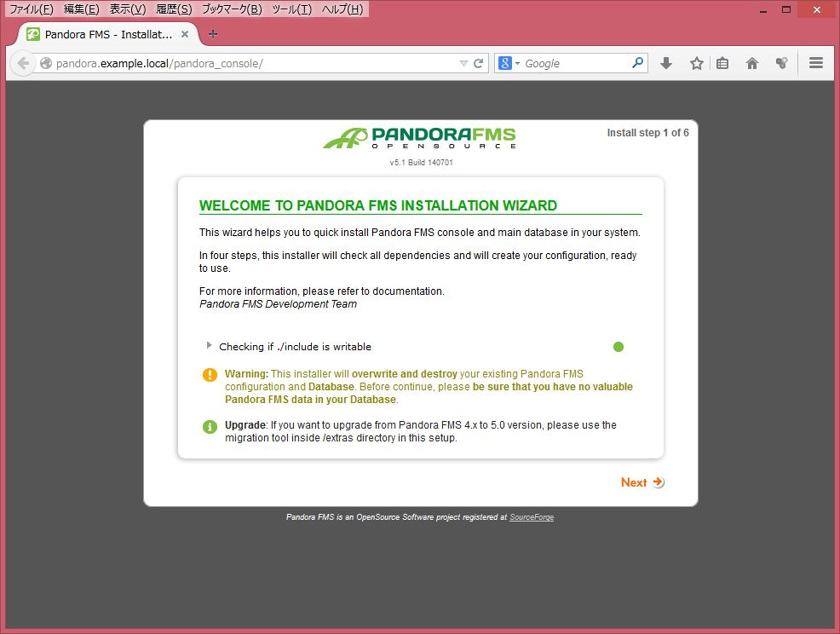
Task: Open the 編集(E) menu
Action: tap(82, 9)
